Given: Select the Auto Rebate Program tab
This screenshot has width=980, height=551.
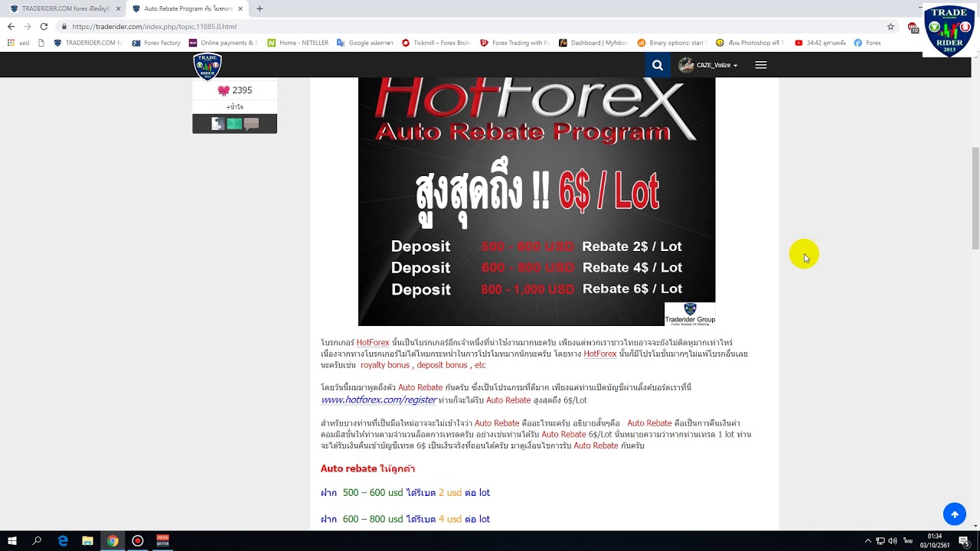Looking at the screenshot, I should coord(186,8).
